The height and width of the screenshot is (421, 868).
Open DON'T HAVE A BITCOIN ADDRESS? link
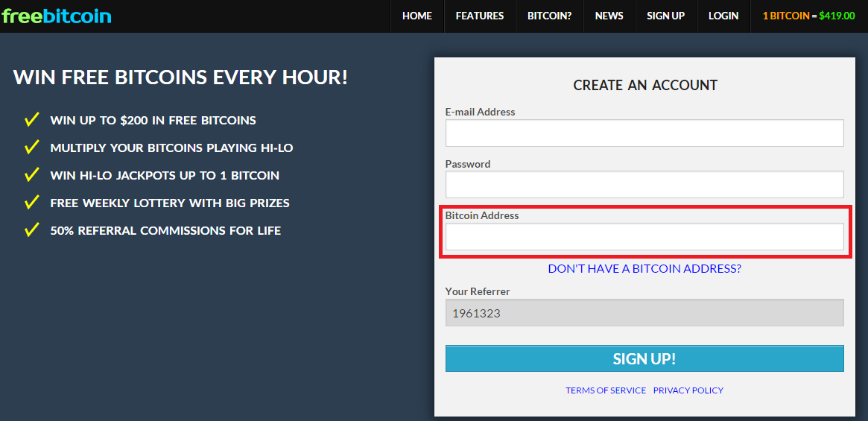point(644,269)
